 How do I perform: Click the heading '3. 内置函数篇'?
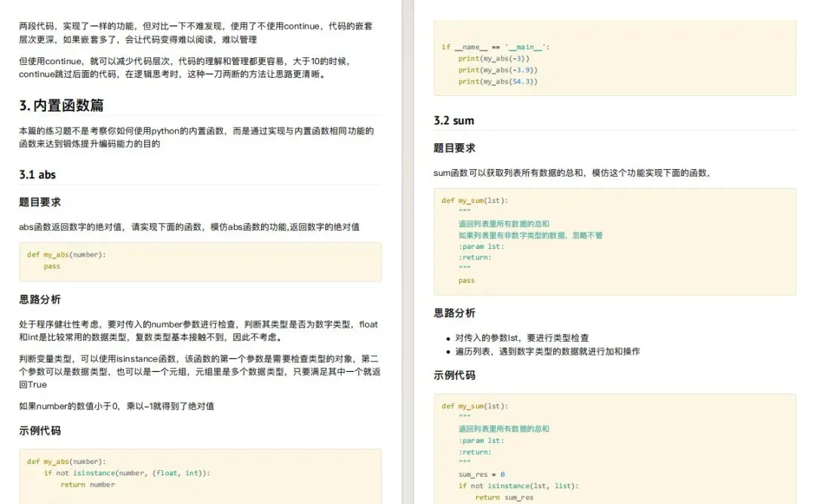click(x=61, y=106)
